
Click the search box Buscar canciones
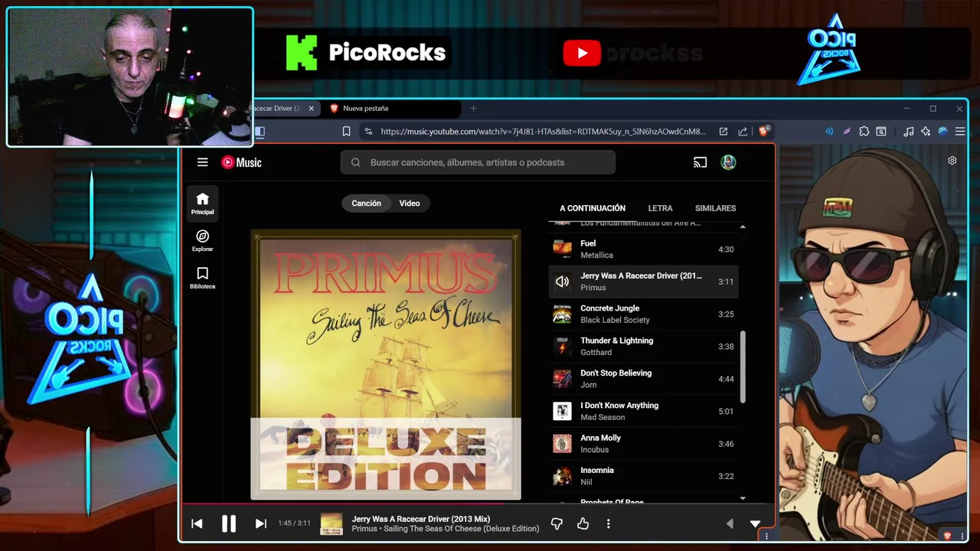tap(478, 162)
